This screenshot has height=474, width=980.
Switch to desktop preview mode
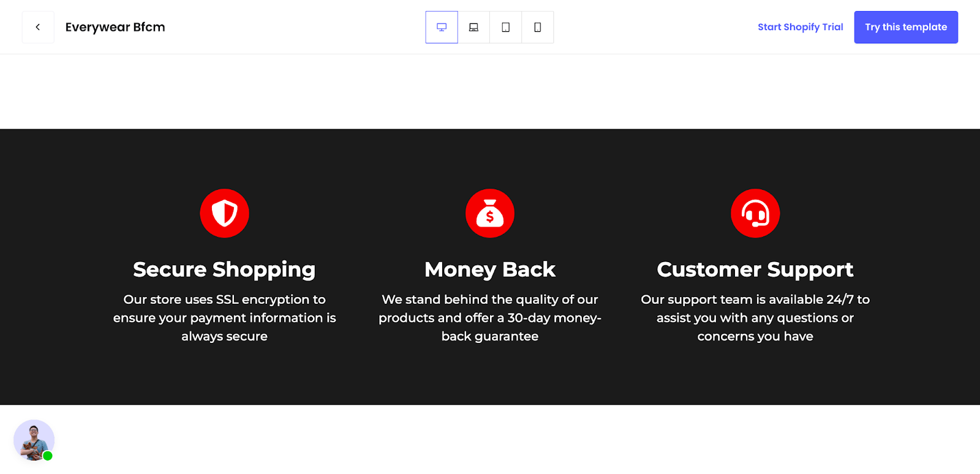(442, 27)
